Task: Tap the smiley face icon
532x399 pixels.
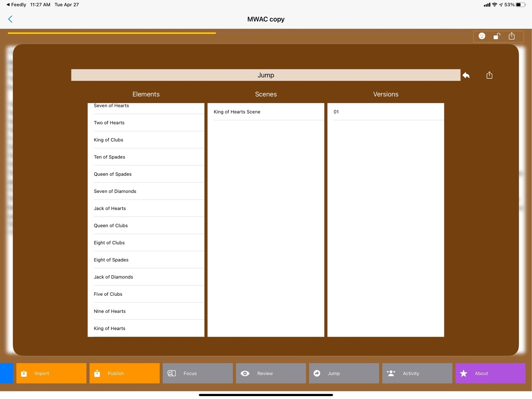Action: (482, 36)
